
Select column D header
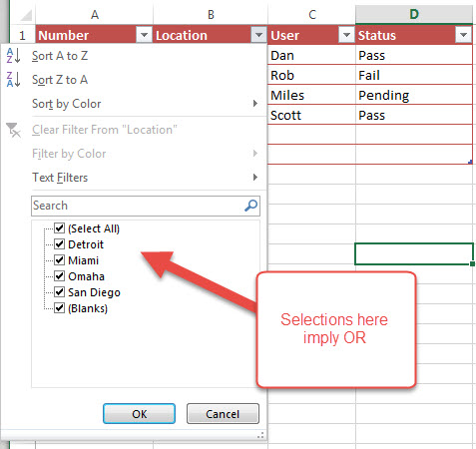coord(414,15)
